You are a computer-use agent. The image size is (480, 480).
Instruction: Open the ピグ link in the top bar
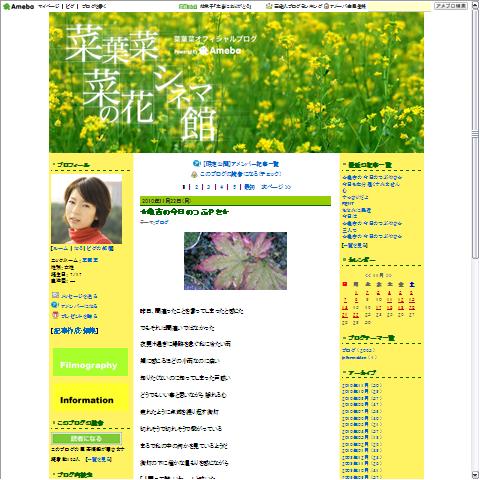click(70, 6)
